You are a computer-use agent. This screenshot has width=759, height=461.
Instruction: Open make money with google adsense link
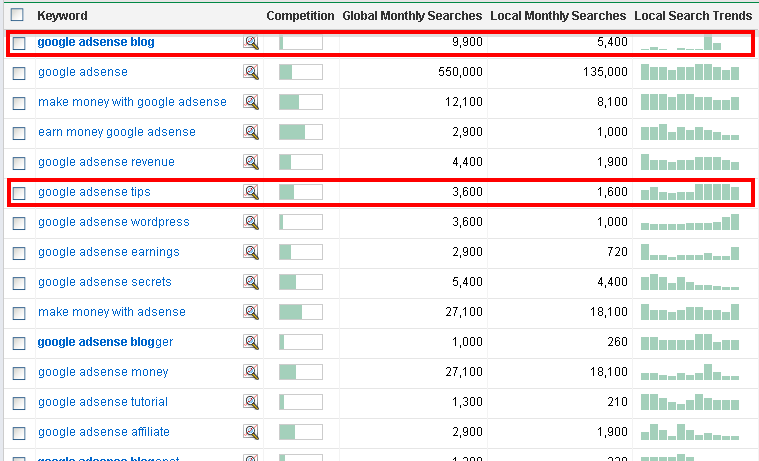(132, 102)
